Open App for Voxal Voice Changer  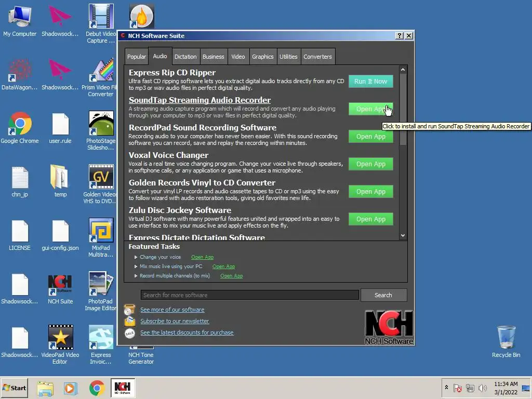click(x=371, y=164)
